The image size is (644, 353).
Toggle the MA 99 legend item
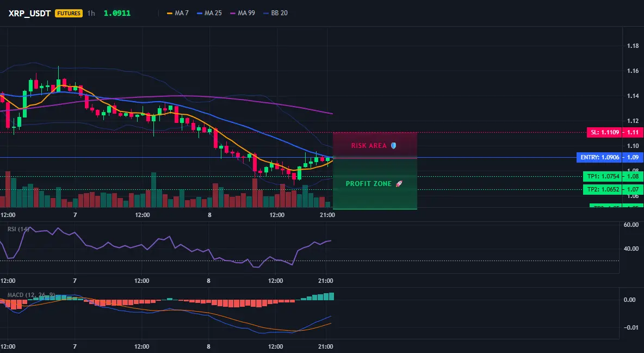(x=243, y=13)
